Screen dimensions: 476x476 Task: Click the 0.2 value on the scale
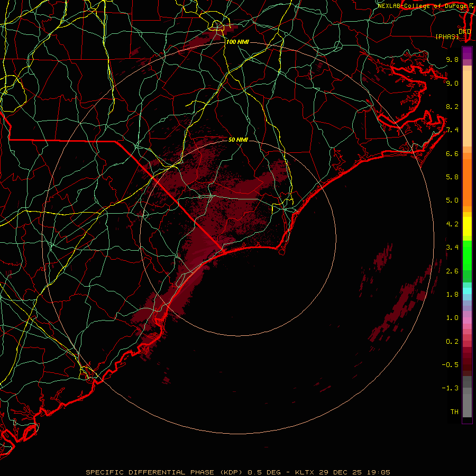[452, 342]
